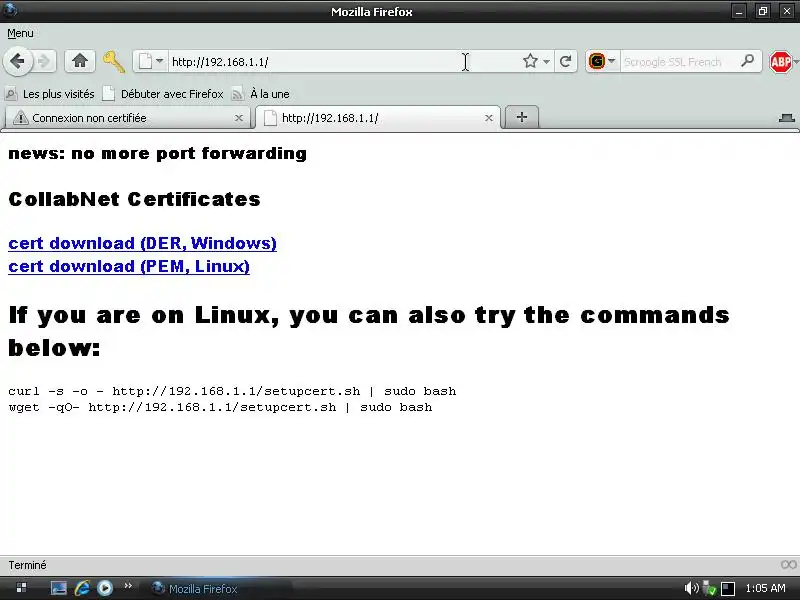800x600 pixels.
Task: Click the safely remove hardware tray icon
Action: tap(709, 588)
